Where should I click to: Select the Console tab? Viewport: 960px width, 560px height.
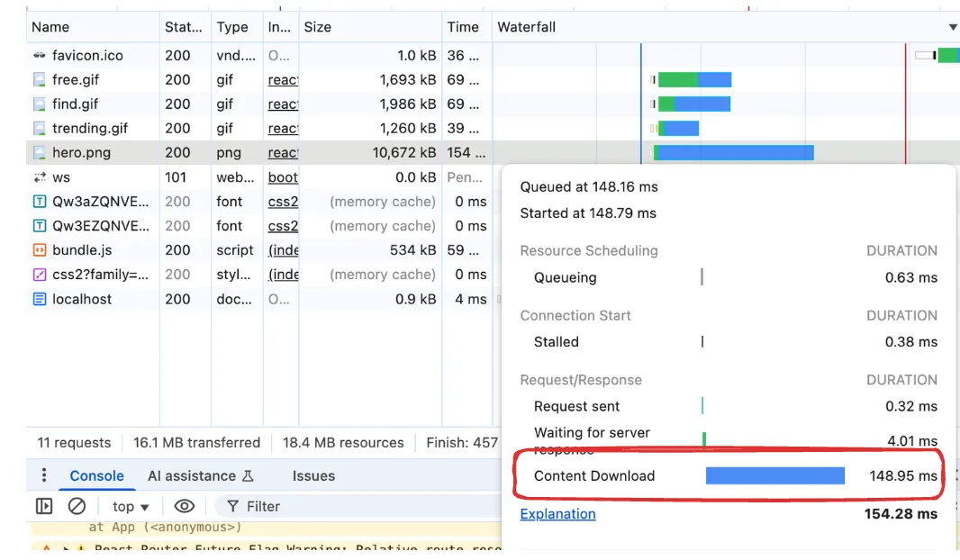[x=96, y=475]
